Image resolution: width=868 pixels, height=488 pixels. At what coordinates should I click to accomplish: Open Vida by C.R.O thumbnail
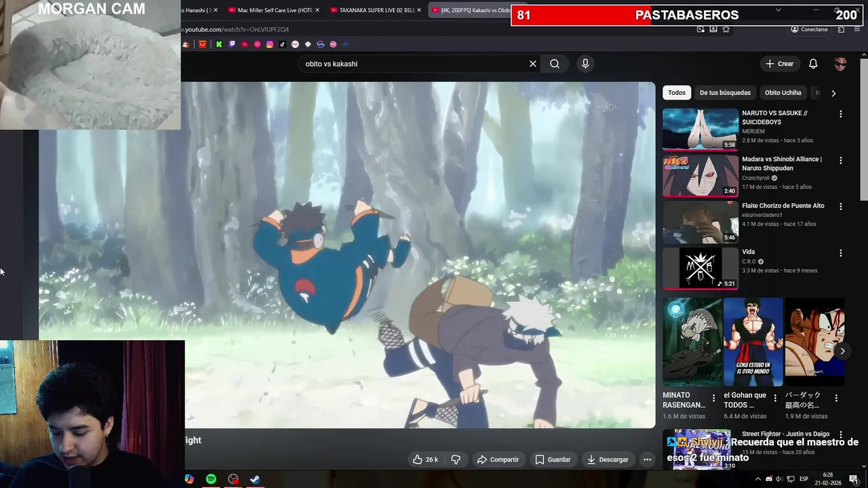[700, 267]
